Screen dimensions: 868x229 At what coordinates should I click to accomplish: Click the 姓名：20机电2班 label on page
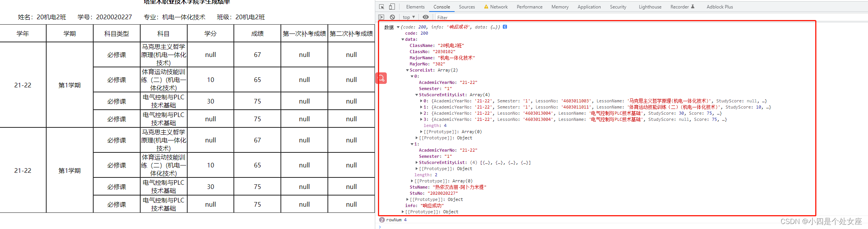coord(42,17)
